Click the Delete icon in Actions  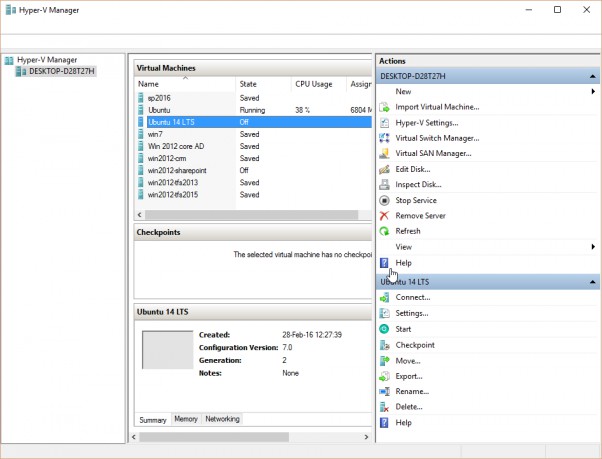coord(384,407)
